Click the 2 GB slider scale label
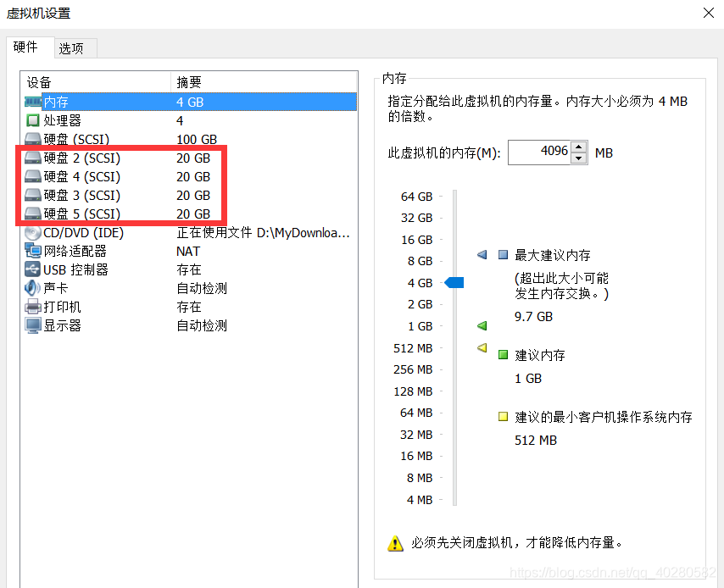This screenshot has width=724, height=588. [x=420, y=304]
